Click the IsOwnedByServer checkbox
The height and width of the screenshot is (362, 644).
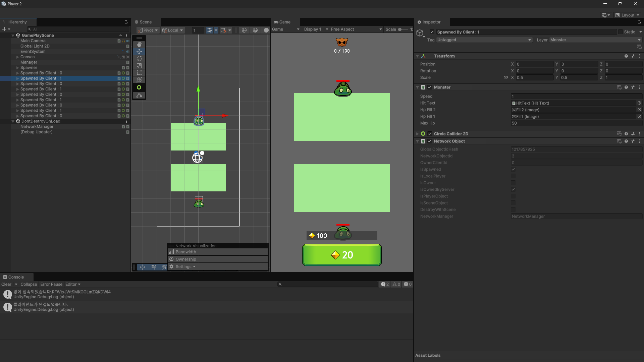(513, 190)
